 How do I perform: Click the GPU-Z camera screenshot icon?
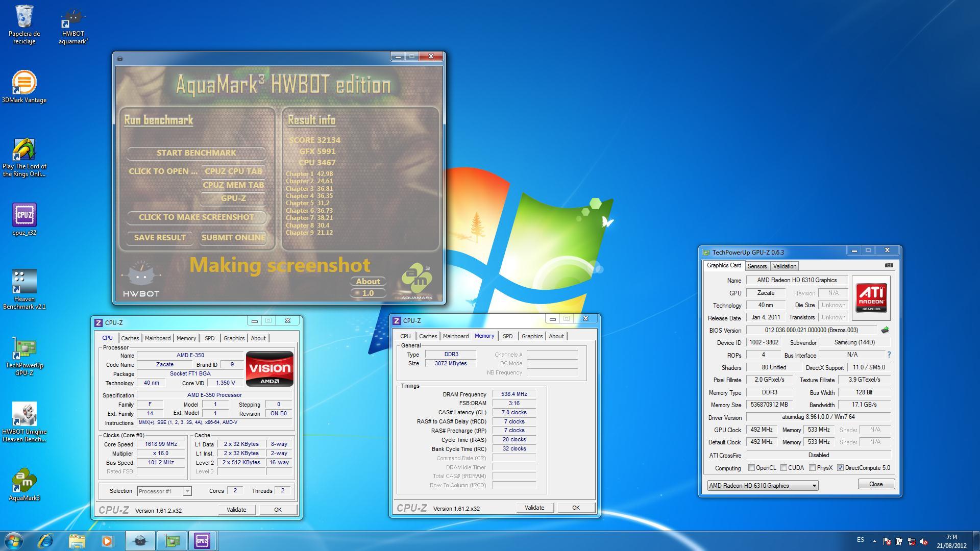point(889,265)
